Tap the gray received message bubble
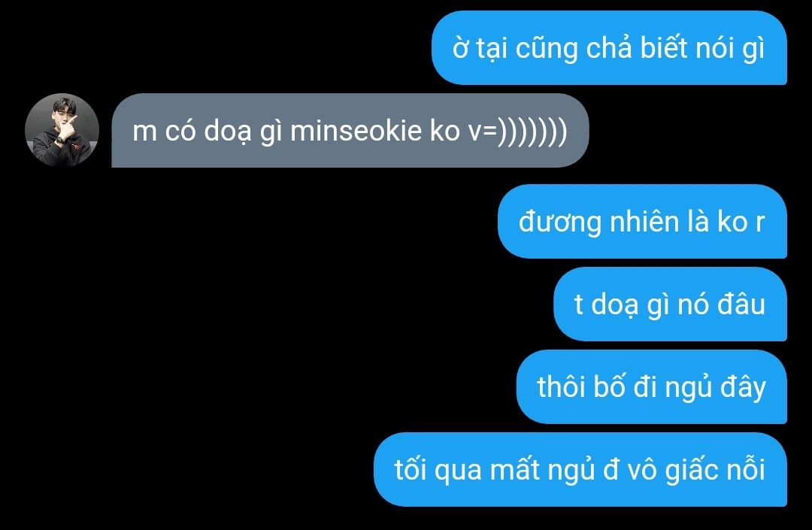This screenshot has width=812, height=530. pyautogui.click(x=350, y=130)
